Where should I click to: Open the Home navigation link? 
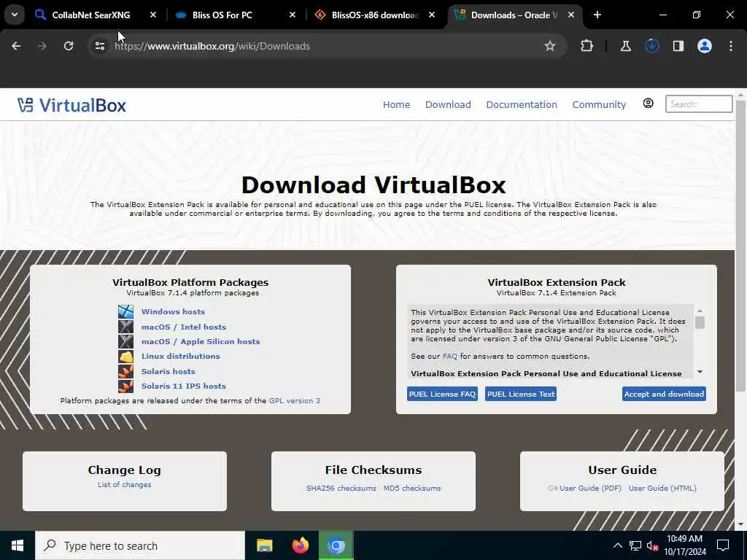[396, 104]
